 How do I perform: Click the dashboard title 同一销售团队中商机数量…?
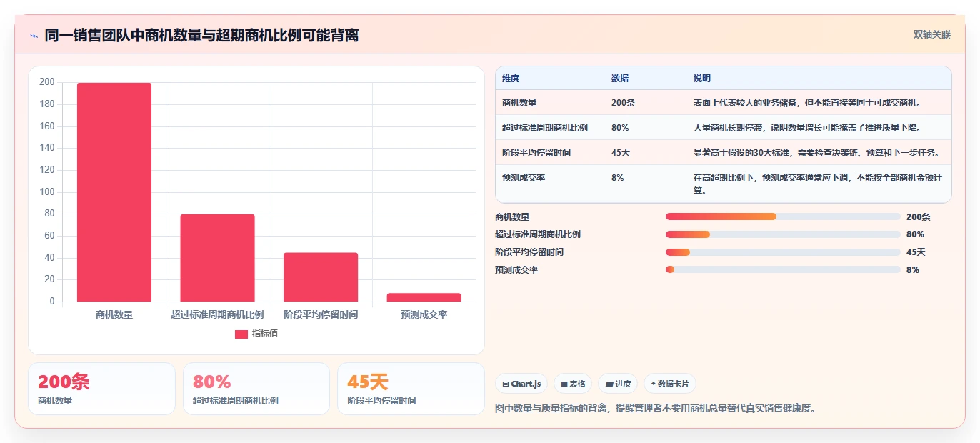pyautogui.click(x=201, y=35)
